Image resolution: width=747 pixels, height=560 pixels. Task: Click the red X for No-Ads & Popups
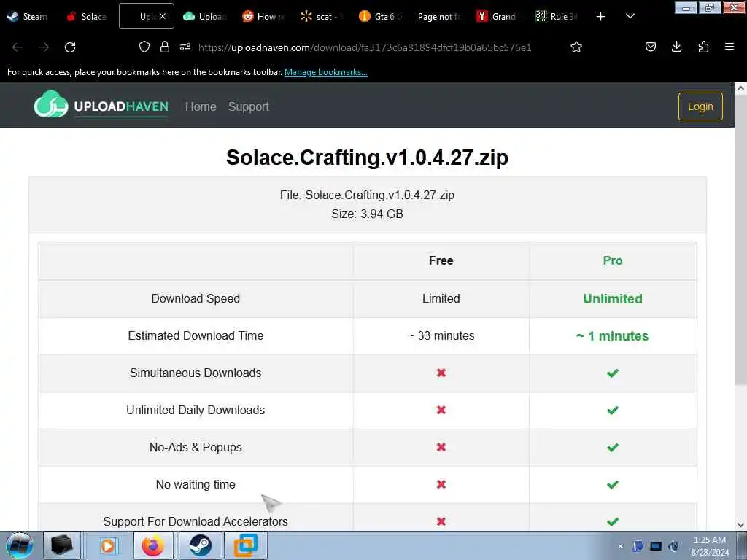(x=441, y=447)
